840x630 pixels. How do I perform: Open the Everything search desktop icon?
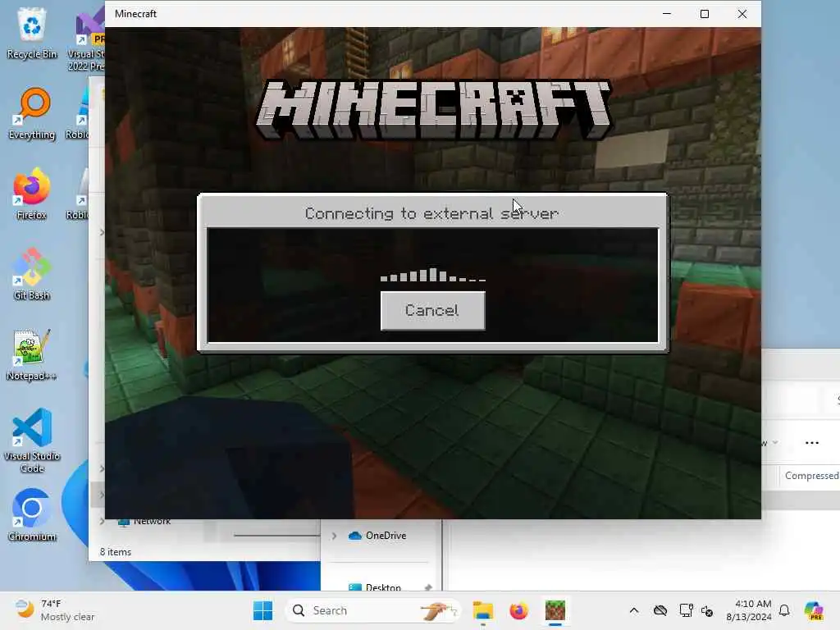coord(32,113)
